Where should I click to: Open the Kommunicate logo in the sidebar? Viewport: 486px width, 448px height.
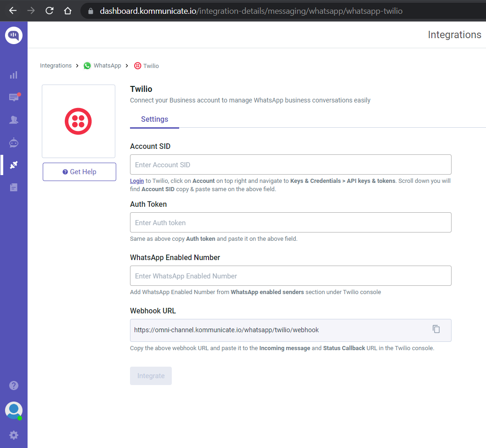pos(14,35)
